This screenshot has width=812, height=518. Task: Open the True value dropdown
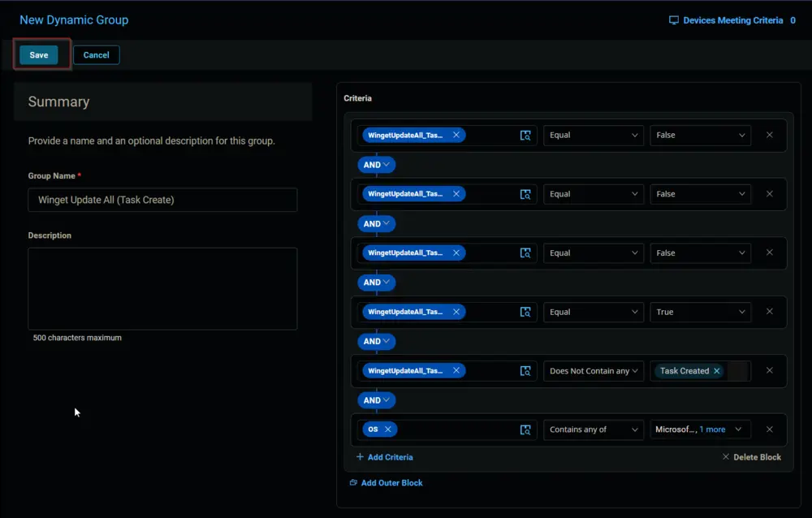point(700,312)
